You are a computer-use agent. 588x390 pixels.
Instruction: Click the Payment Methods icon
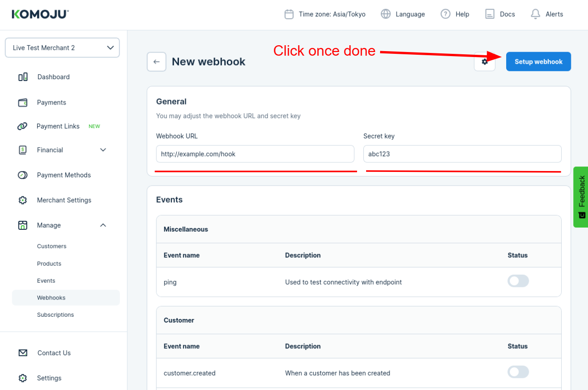(23, 175)
